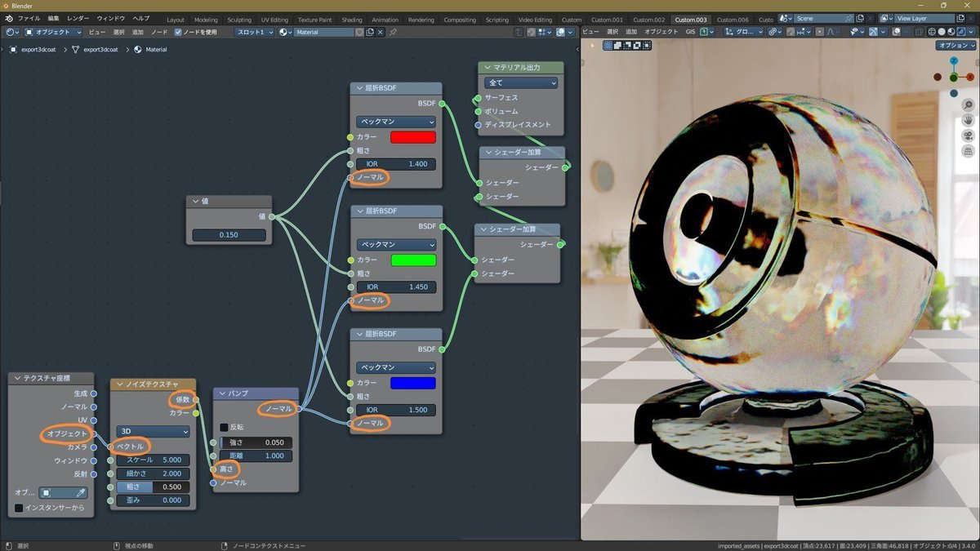The height and width of the screenshot is (551, 980).
Task: Collapse the '値' Value node
Action: [x=196, y=201]
